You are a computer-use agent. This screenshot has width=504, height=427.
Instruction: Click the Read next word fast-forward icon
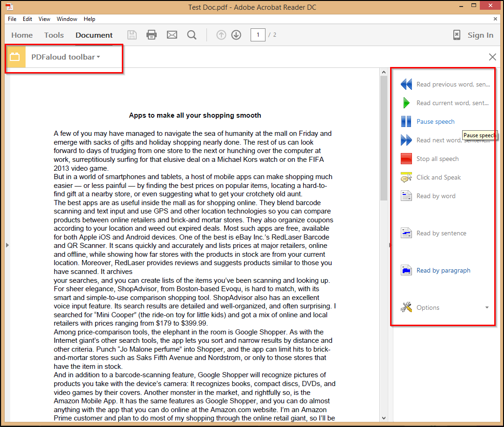pos(406,140)
